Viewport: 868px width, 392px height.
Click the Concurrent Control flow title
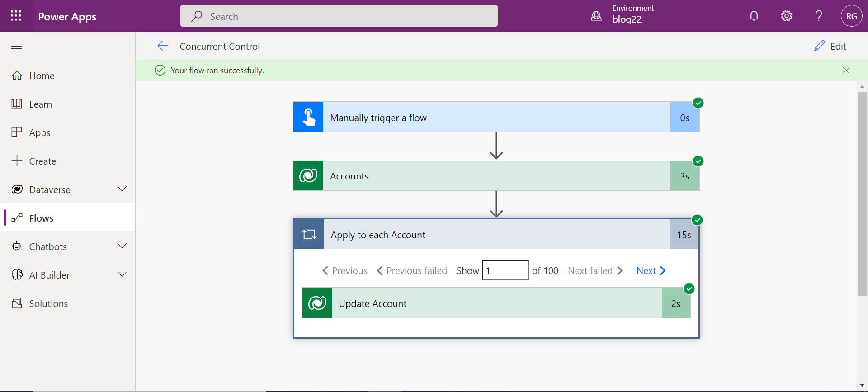click(x=220, y=46)
